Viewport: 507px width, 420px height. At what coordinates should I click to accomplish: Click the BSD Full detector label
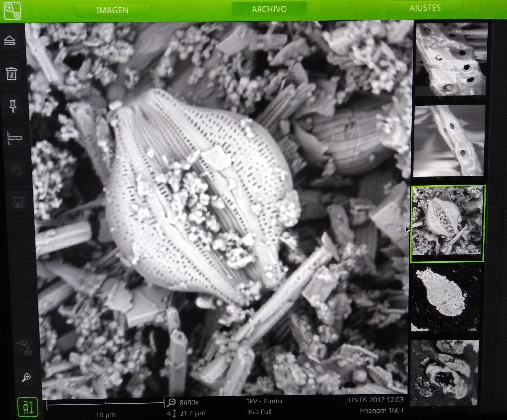[x=259, y=412]
